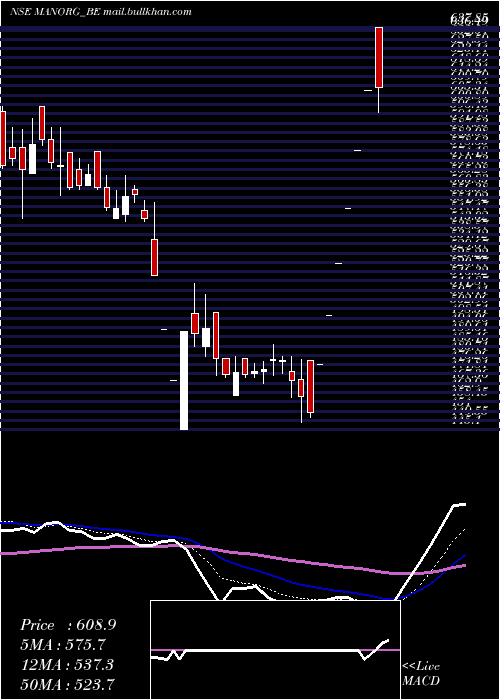Open the MACD inset chart box
This screenshot has height=700, width=500.
(275, 650)
